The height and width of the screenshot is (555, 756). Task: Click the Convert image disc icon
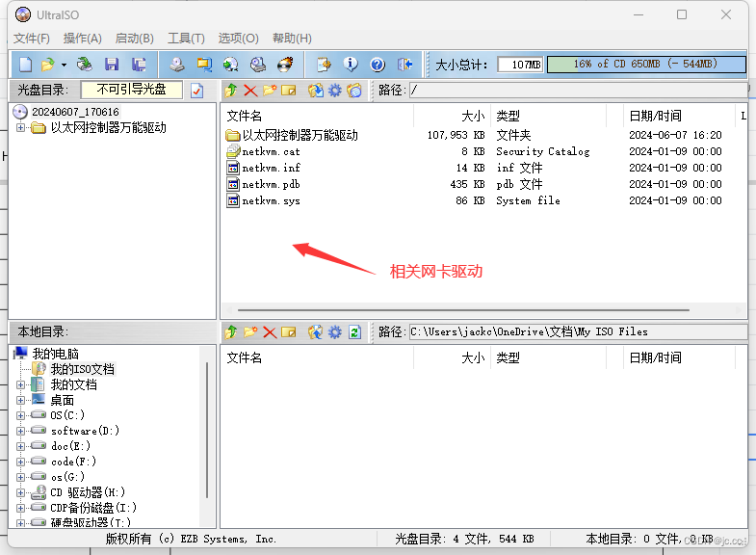(x=231, y=65)
